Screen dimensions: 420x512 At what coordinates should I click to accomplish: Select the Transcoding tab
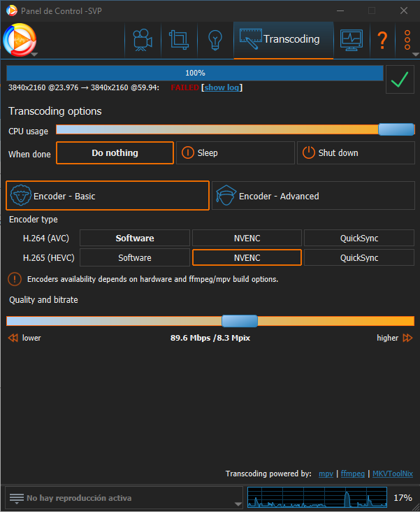[x=282, y=40]
